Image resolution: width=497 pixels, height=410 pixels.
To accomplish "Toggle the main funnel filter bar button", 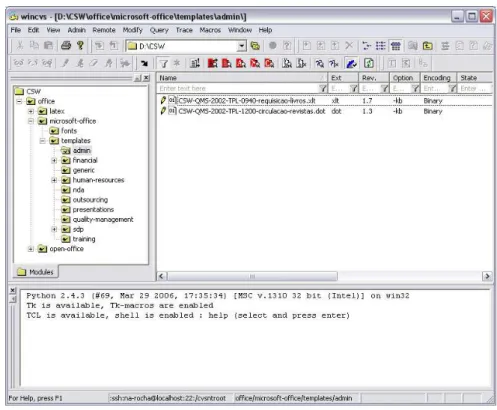I will click(x=163, y=63).
